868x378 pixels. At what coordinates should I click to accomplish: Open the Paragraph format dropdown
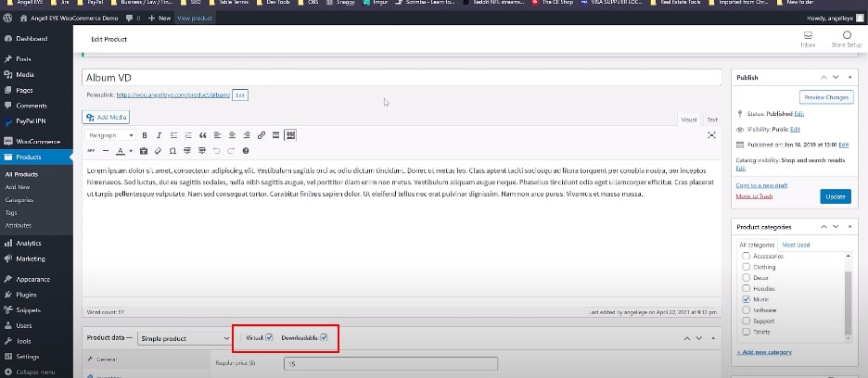pyautogui.click(x=110, y=135)
